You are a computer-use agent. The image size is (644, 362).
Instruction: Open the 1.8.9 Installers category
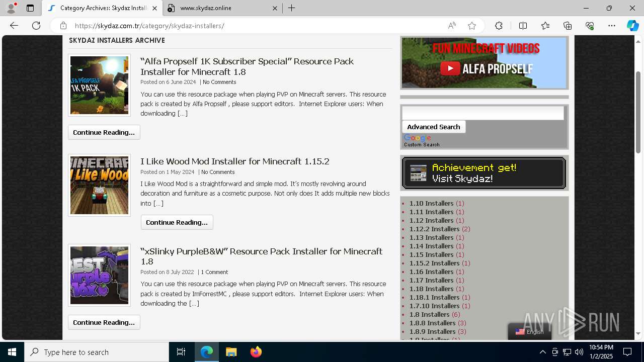click(x=432, y=331)
